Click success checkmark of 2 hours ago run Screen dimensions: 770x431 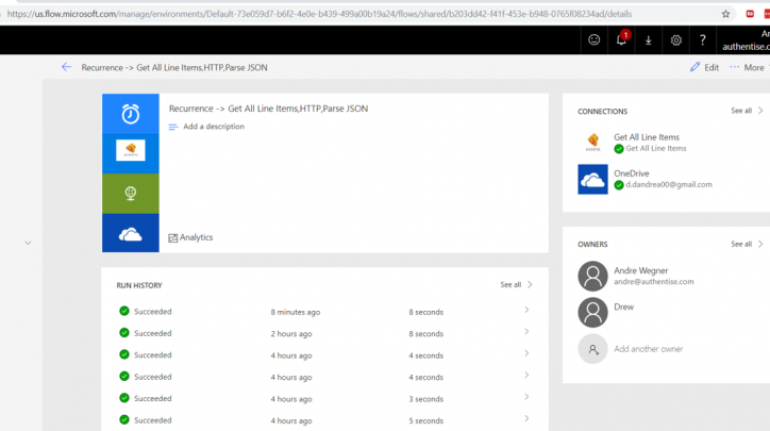pos(124,332)
